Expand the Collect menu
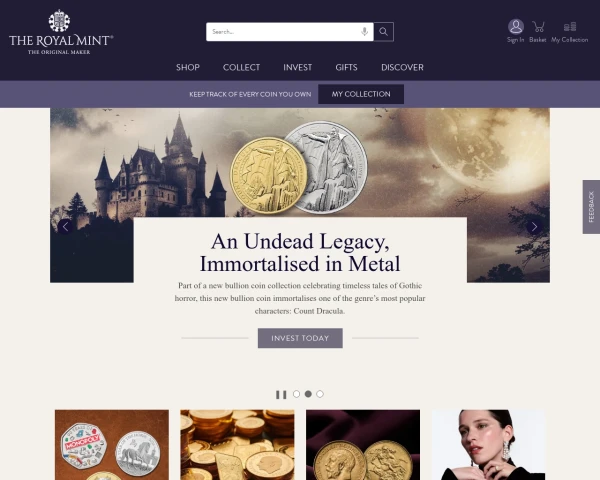The height and width of the screenshot is (480, 600). [241, 67]
